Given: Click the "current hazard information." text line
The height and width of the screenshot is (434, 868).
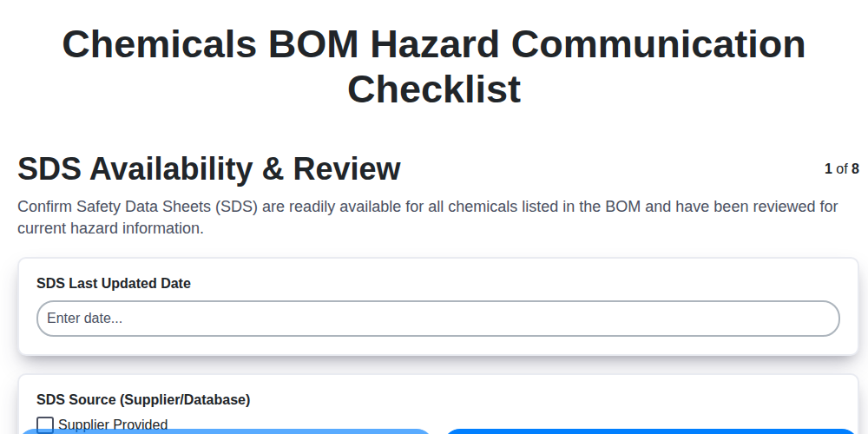Looking at the screenshot, I should coord(110,229).
